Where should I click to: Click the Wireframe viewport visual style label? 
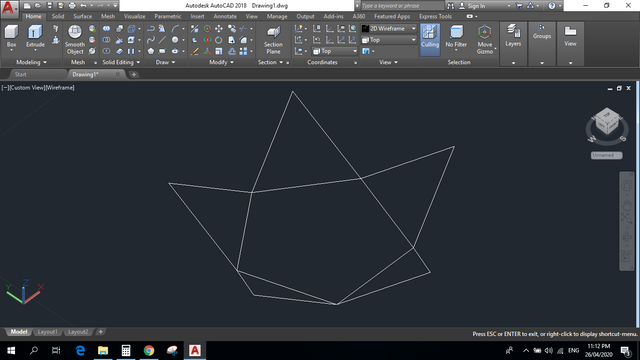60,88
